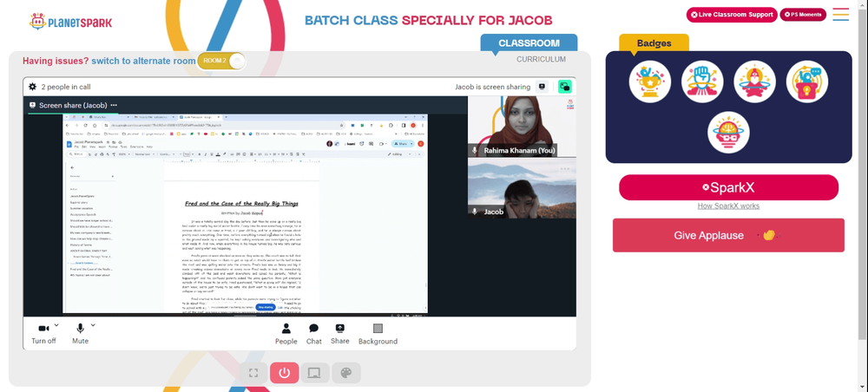The width and height of the screenshot is (868, 392).
Task: Click the Share screen icon
Action: [340, 328]
